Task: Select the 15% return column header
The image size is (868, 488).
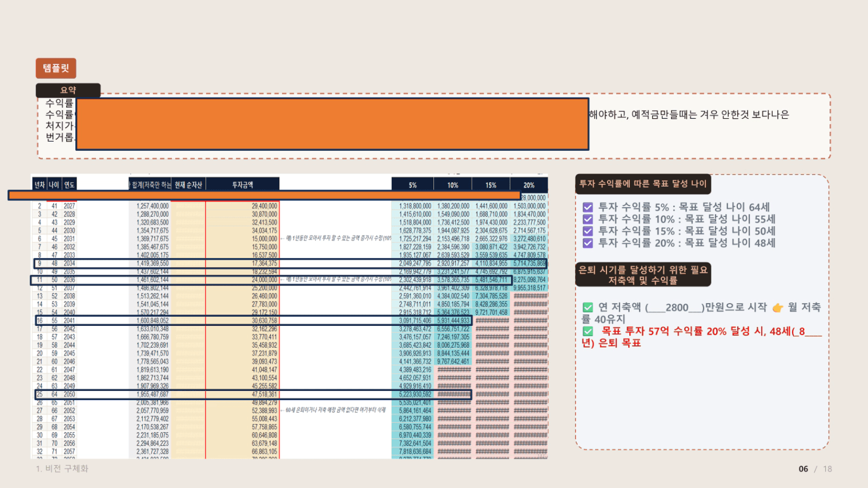Action: [x=491, y=185]
